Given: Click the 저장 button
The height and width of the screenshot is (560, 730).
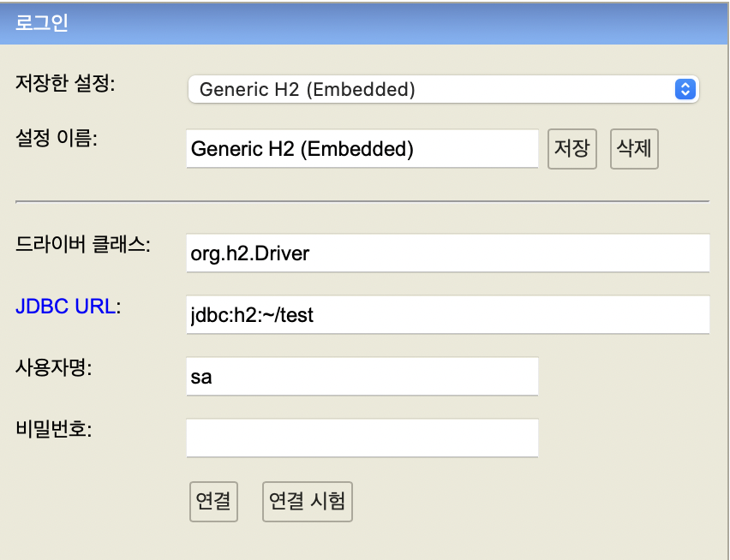Looking at the screenshot, I should pyautogui.click(x=572, y=149).
